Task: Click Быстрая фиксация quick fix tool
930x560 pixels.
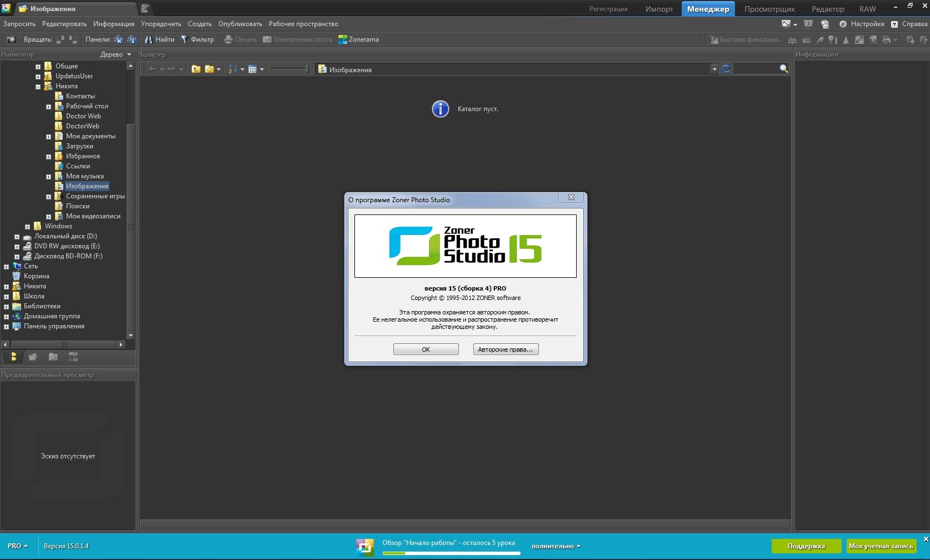Action: 746,39
